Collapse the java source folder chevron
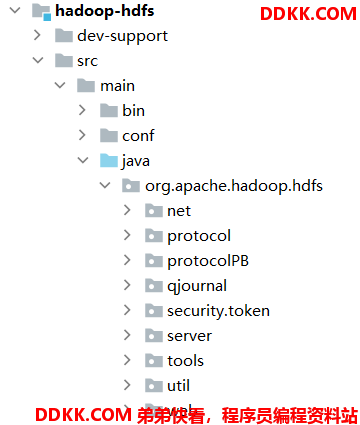The image size is (360, 425). click(83, 160)
